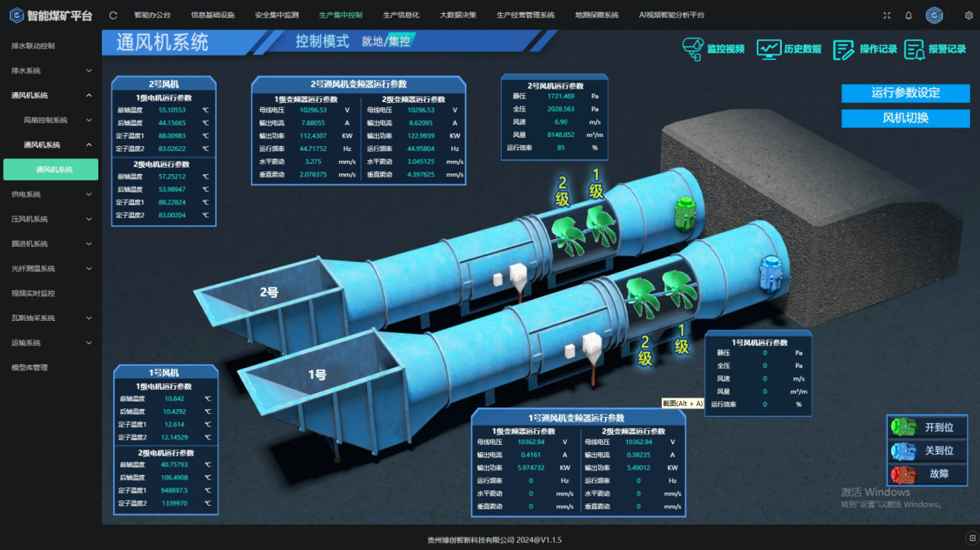Screen dimensions: 980x550
Task: Switch to 安全集中监测 tab
Action: 276,15
